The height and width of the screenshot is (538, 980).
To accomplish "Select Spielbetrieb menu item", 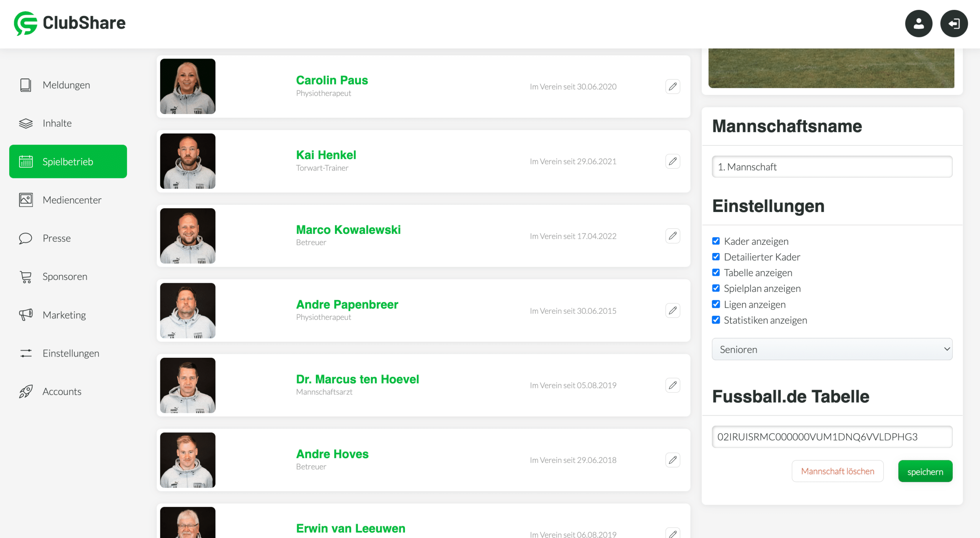I will click(68, 161).
